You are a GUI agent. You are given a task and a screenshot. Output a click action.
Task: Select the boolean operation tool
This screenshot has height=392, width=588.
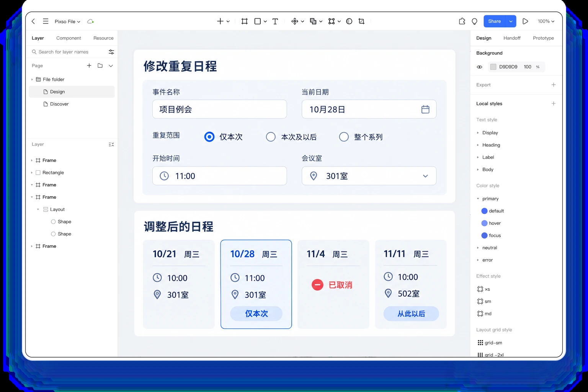[x=313, y=21]
